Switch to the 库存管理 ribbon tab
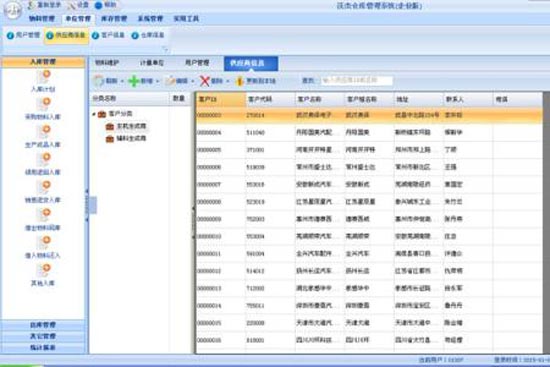The height and width of the screenshot is (367, 550). tap(114, 19)
